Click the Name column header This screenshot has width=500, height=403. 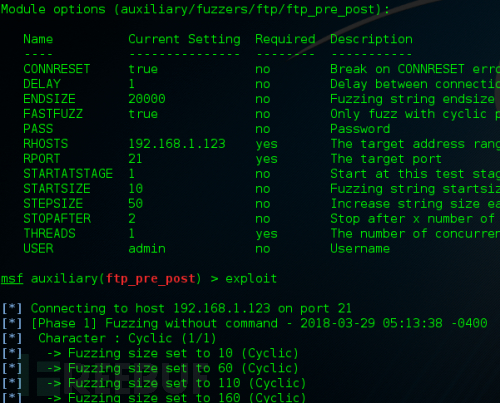(x=38, y=39)
